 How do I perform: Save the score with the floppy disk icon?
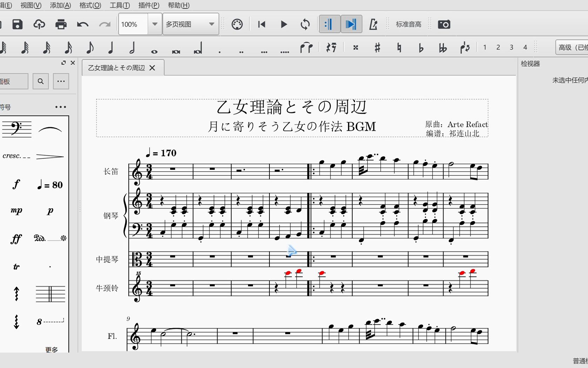click(18, 24)
